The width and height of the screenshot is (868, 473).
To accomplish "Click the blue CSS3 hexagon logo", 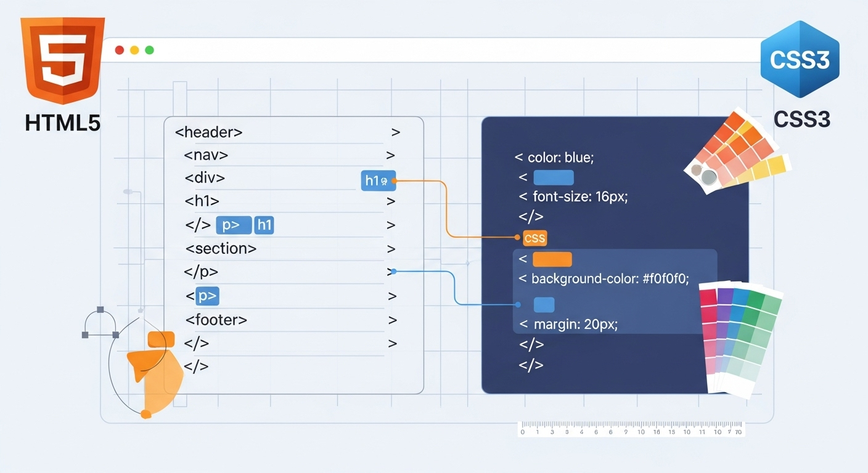I will pyautogui.click(x=800, y=60).
